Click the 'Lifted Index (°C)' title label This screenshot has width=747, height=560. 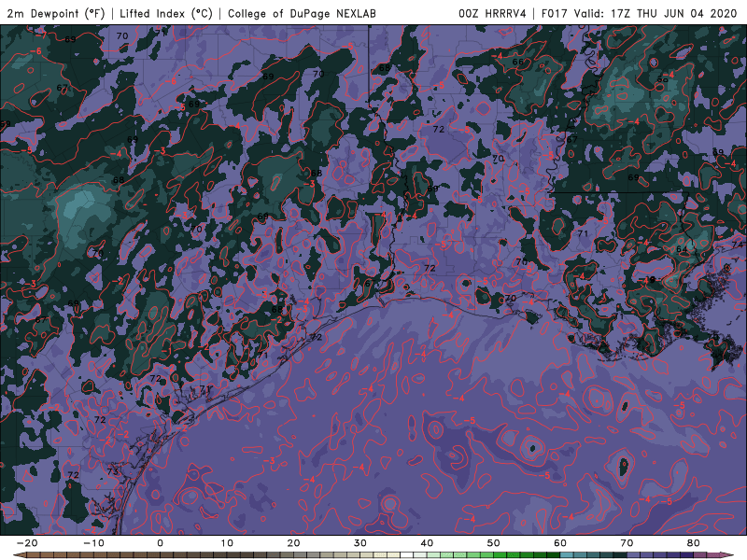166,13
